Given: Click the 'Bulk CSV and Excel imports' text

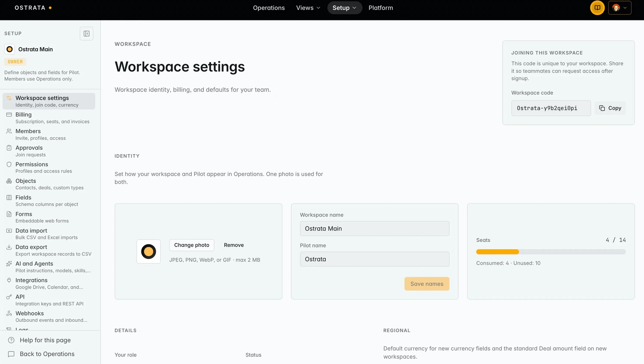Looking at the screenshot, I should [x=47, y=237].
